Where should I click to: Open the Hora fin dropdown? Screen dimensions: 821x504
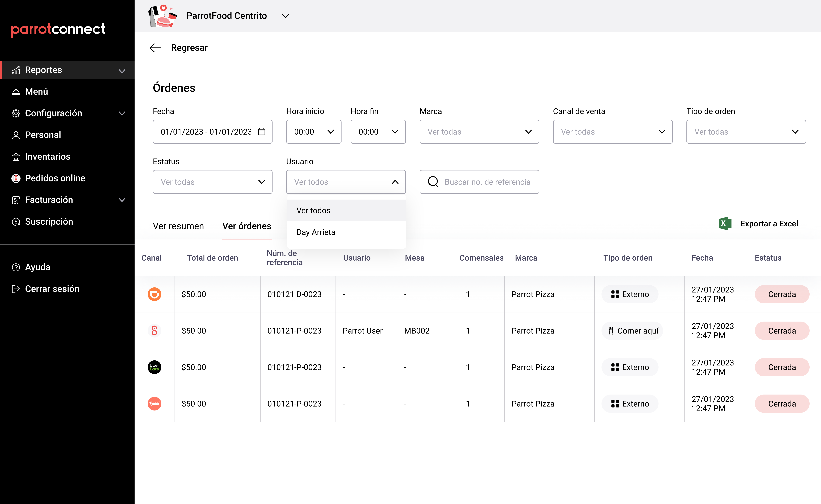[x=378, y=132]
